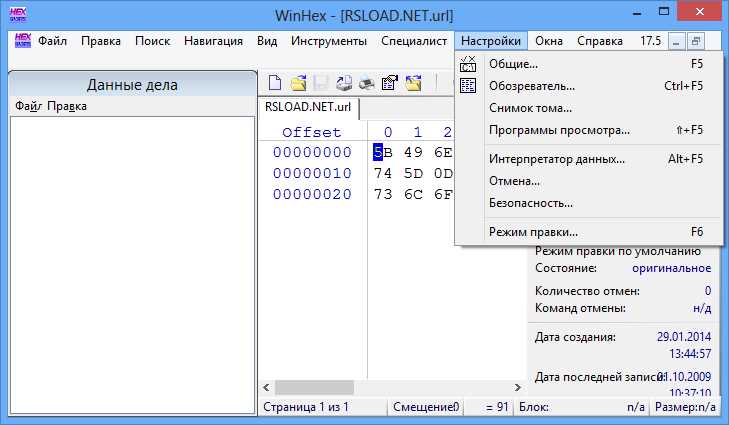This screenshot has height=425, width=729.
Task: Open the Поиск menu
Action: pyautogui.click(x=152, y=41)
